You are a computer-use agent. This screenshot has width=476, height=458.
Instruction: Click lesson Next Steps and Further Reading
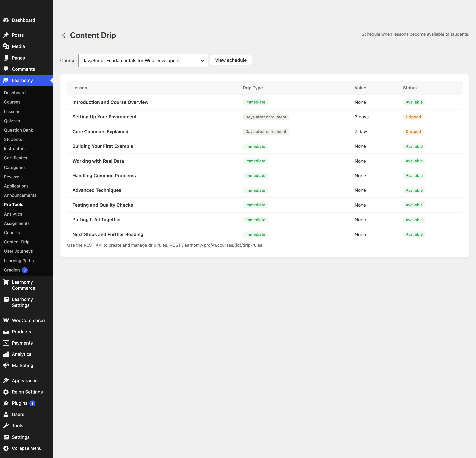click(x=108, y=234)
